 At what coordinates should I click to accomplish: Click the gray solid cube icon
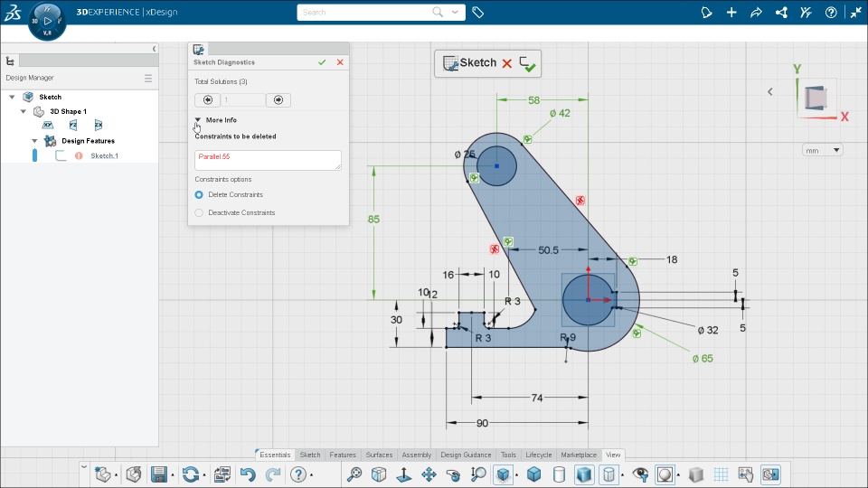pos(696,474)
